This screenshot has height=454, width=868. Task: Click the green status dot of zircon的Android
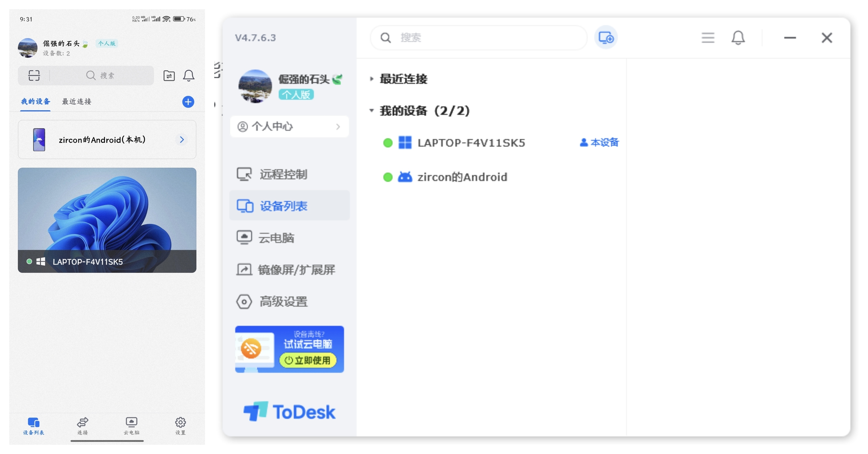tap(388, 177)
